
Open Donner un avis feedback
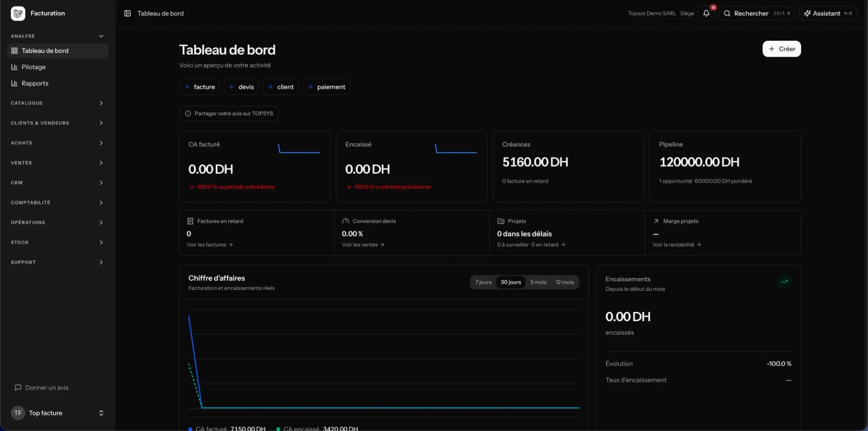42,388
